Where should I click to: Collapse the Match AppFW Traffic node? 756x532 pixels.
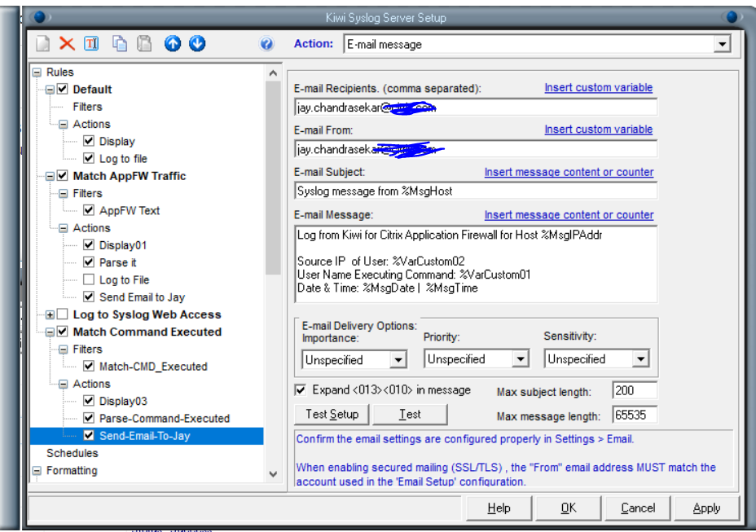[x=50, y=176]
